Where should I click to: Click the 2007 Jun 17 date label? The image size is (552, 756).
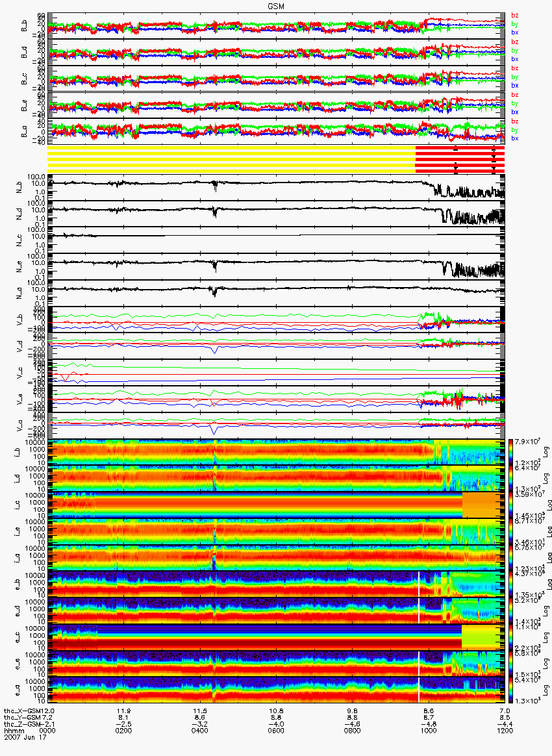pos(25,737)
